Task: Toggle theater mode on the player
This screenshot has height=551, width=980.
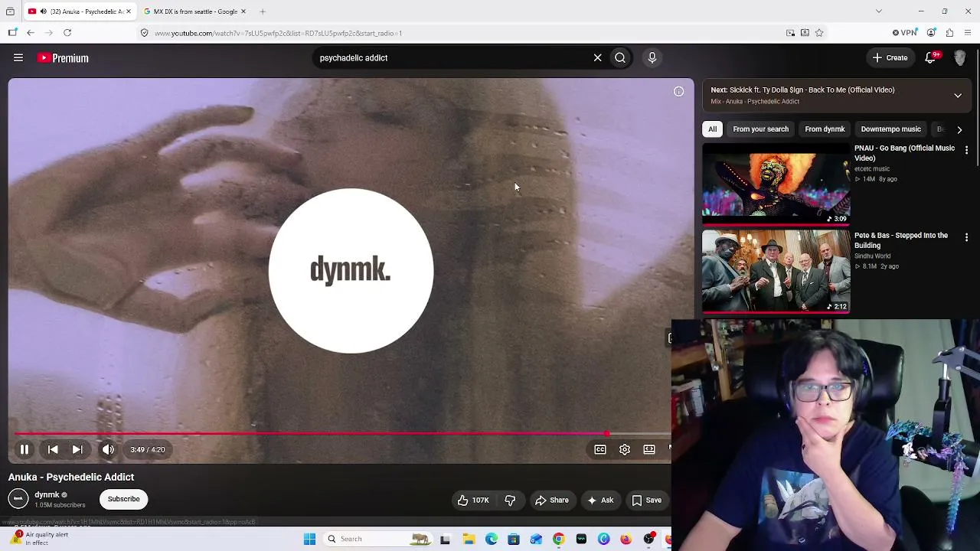Action: click(x=649, y=450)
